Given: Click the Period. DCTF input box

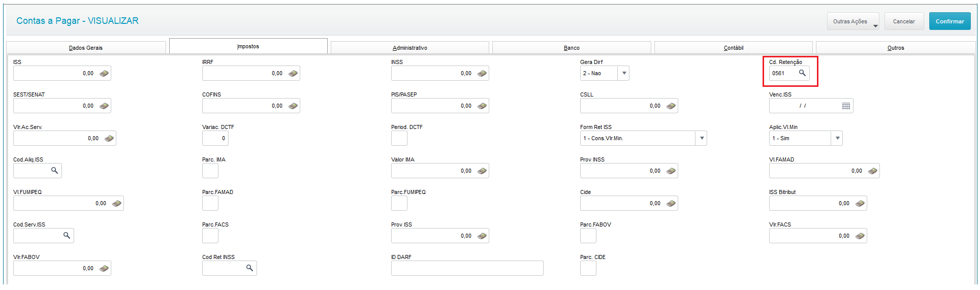Looking at the screenshot, I should tap(399, 139).
